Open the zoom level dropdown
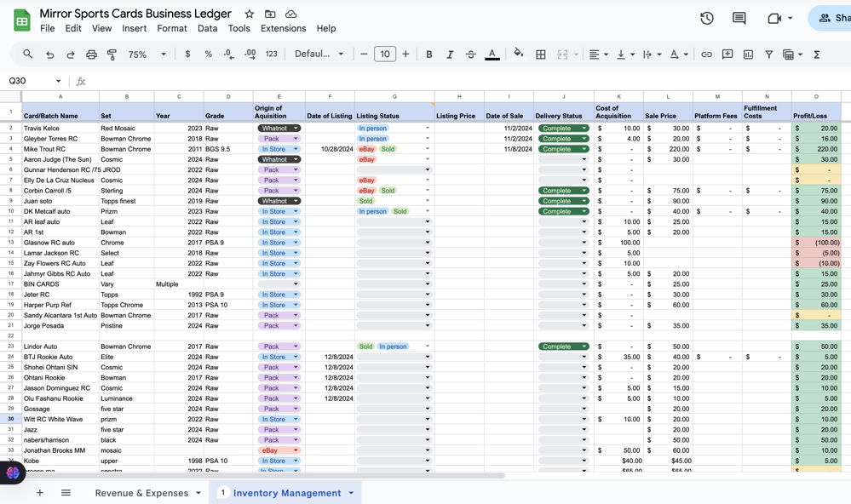Image resolution: width=851 pixels, height=504 pixels. point(147,54)
